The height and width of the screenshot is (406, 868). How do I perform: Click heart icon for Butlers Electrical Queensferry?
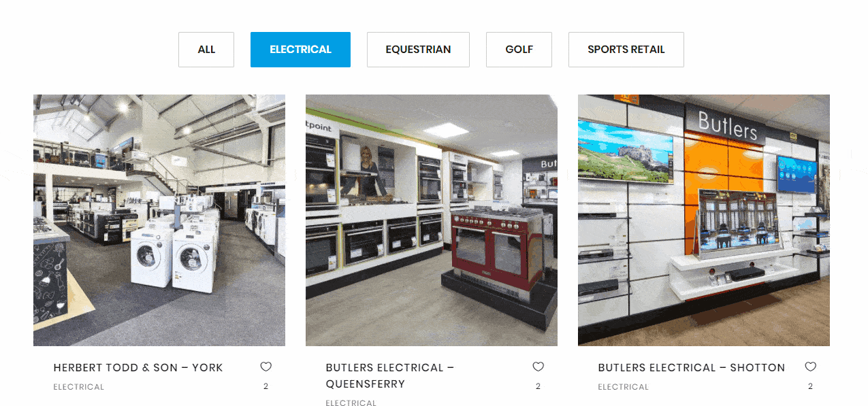(x=538, y=367)
